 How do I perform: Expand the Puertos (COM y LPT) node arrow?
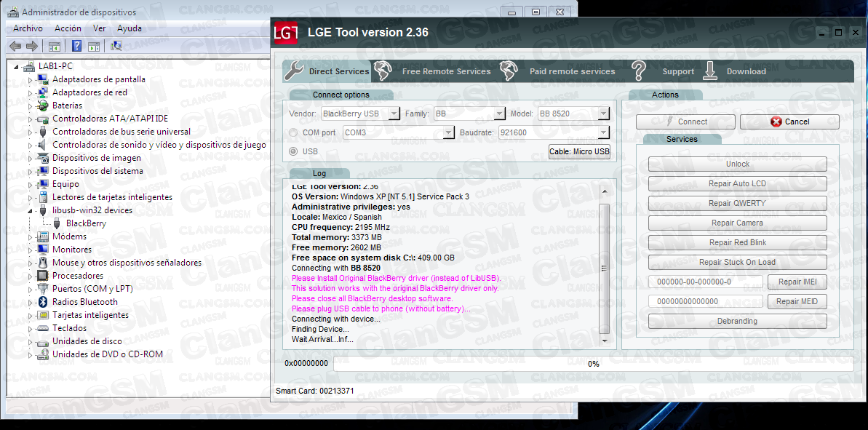[31, 289]
